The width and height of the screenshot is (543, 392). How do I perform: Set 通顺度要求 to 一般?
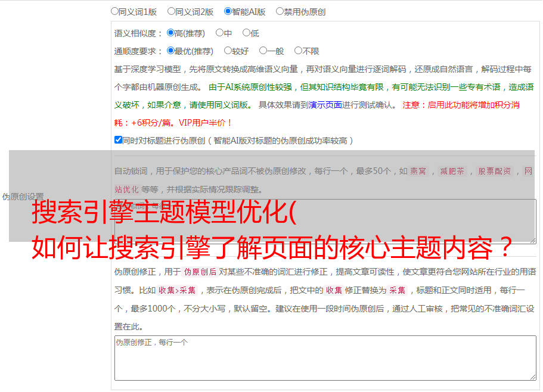263,51
